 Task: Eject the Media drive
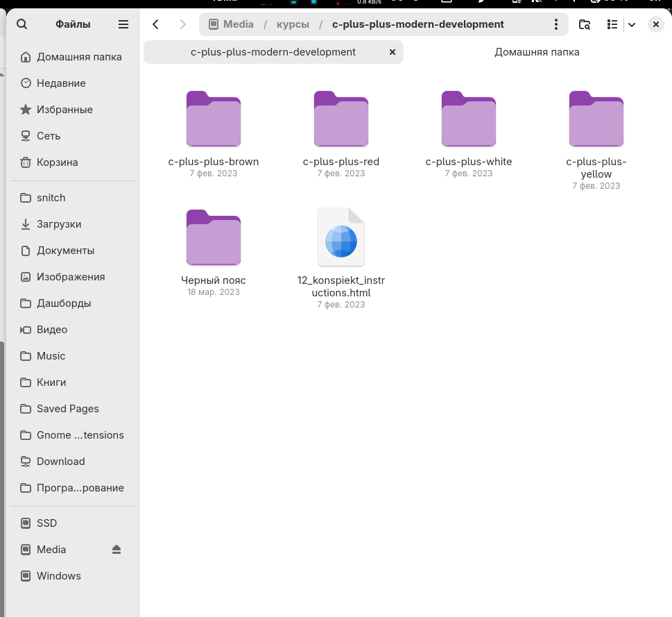tap(117, 550)
